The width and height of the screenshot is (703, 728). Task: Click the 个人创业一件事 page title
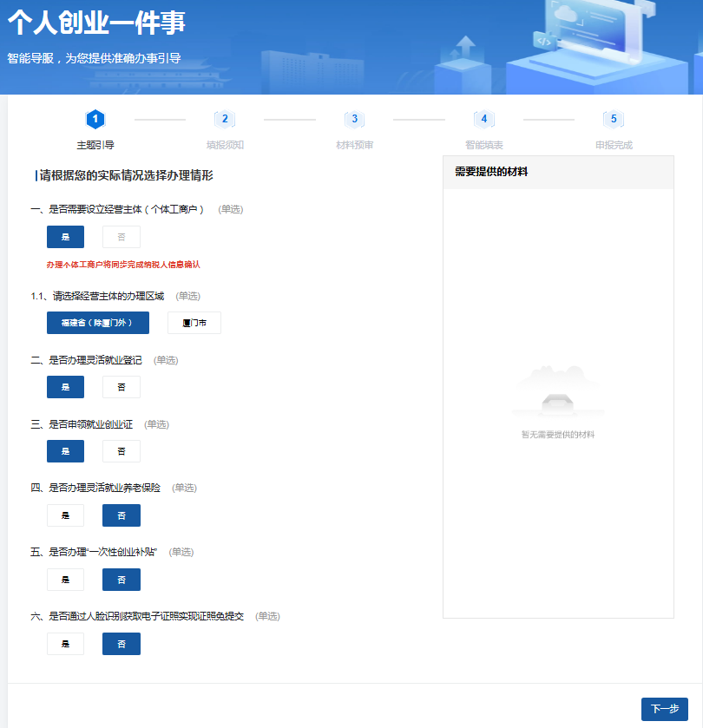pos(96,23)
